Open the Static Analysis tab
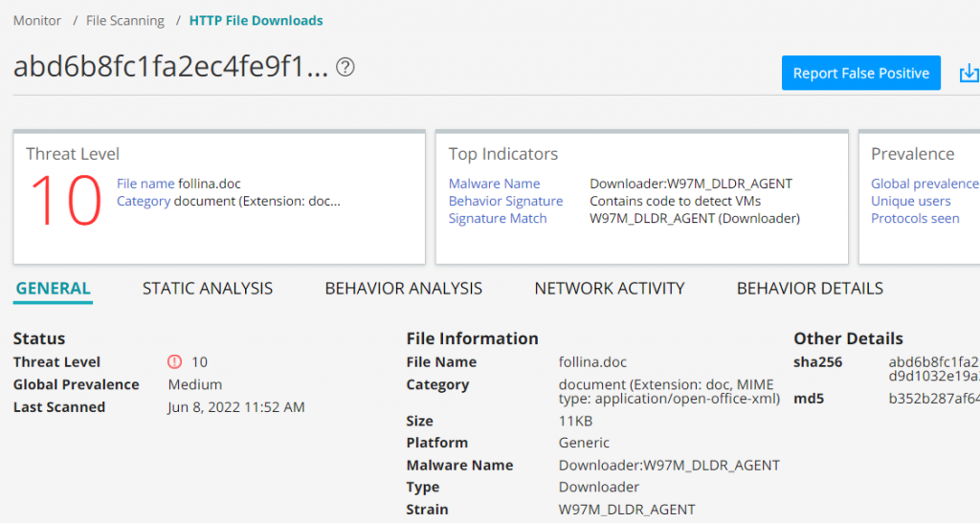This screenshot has width=980, height=523. [x=208, y=289]
